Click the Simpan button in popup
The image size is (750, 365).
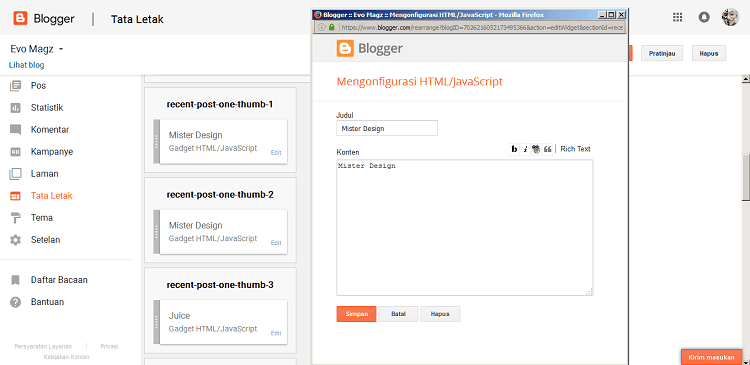[x=356, y=314]
